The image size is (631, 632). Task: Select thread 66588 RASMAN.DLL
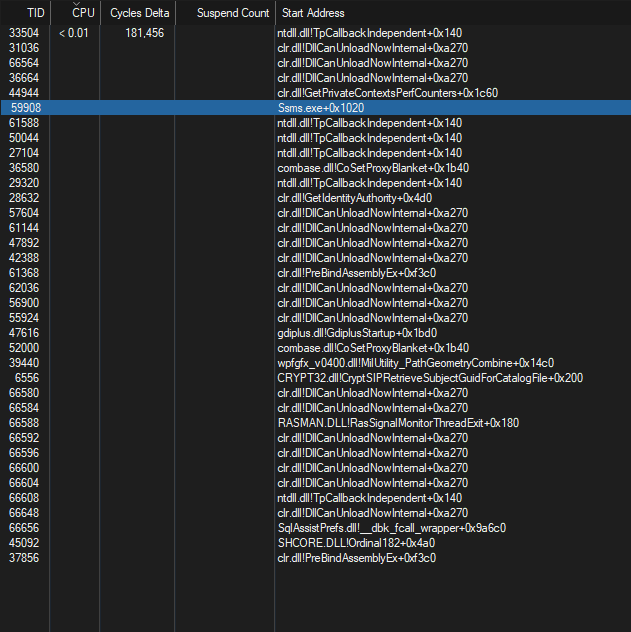[316, 423]
